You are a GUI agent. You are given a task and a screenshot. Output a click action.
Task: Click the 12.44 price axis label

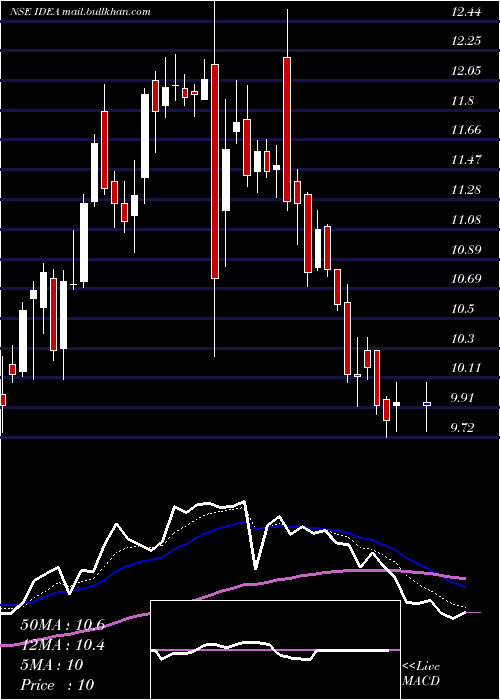pos(466,12)
